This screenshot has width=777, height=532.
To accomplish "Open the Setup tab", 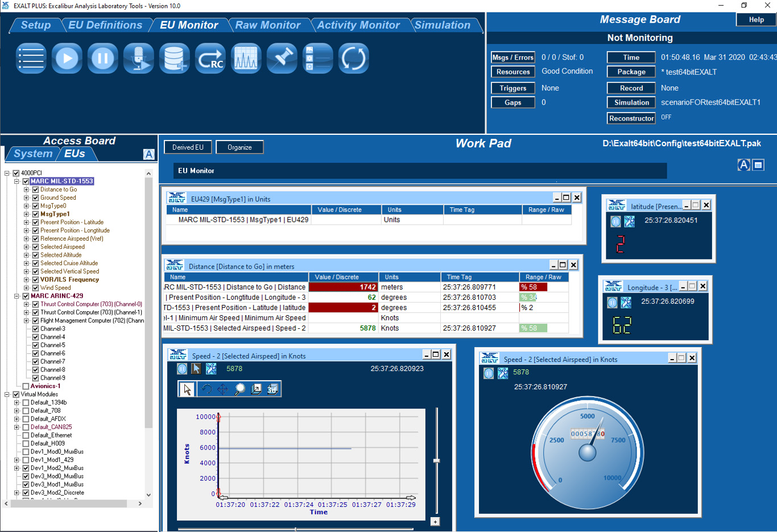I will 36,25.
